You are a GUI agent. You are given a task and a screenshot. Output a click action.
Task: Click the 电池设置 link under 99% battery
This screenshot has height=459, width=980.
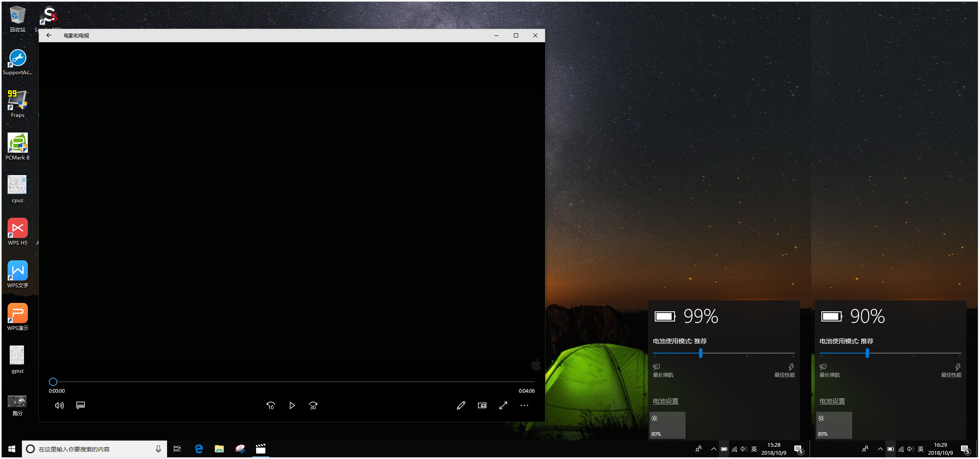point(666,401)
